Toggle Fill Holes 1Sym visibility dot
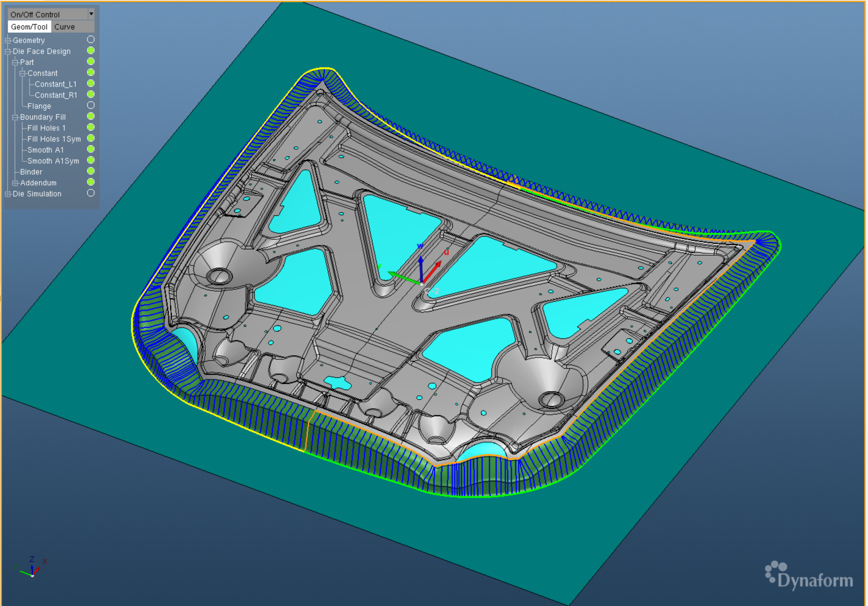Viewport: 868px width, 606px height. tap(90, 138)
